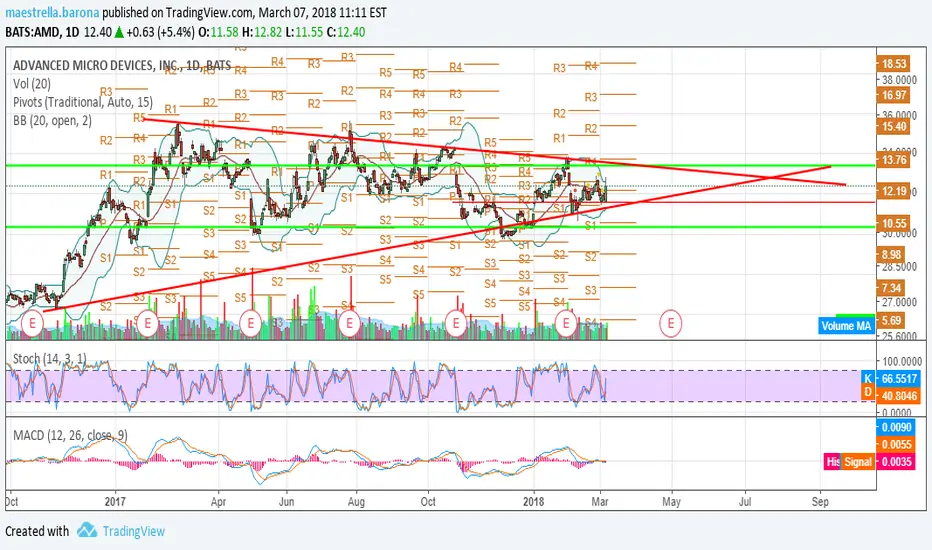The width and height of the screenshot is (932, 550).
Task: Click the Sep label on time axis
Action: click(x=820, y=501)
